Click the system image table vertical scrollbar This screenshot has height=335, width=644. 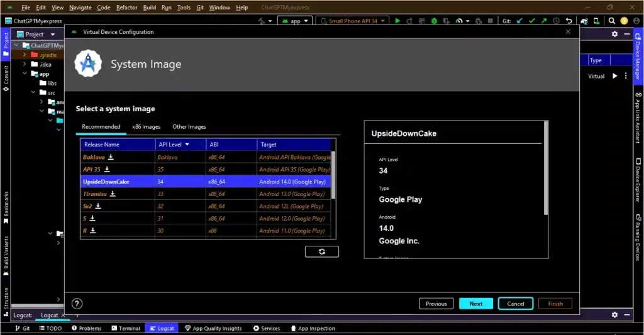click(x=333, y=175)
